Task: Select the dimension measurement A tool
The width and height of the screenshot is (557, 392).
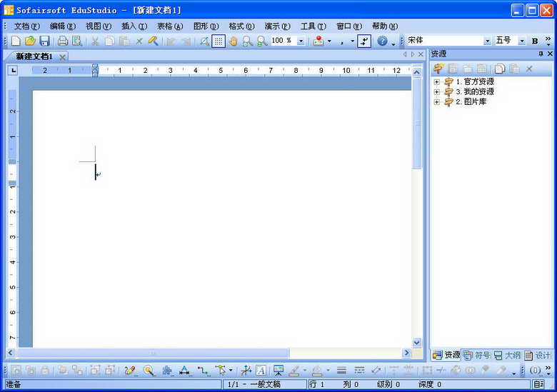Action: pyautogui.click(x=184, y=371)
